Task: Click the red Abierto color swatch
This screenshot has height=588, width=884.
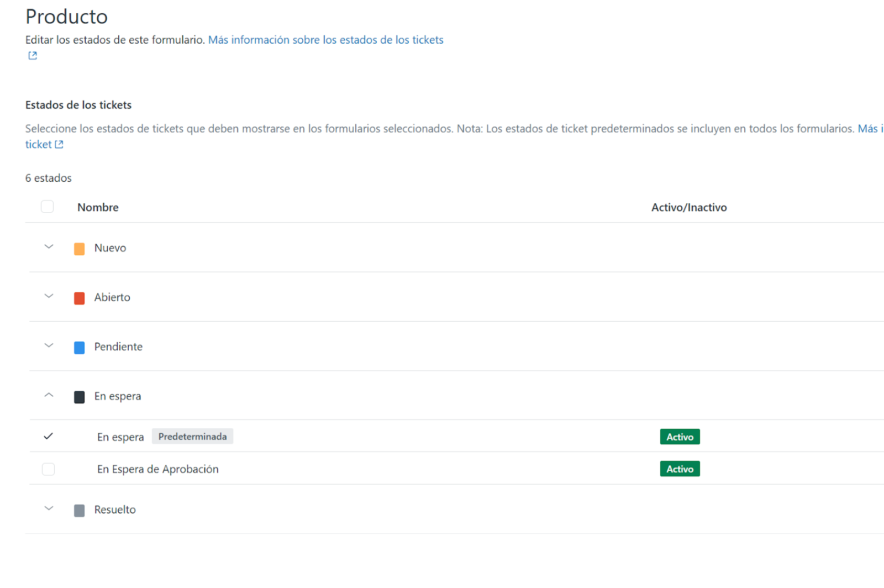Action: pyautogui.click(x=80, y=298)
